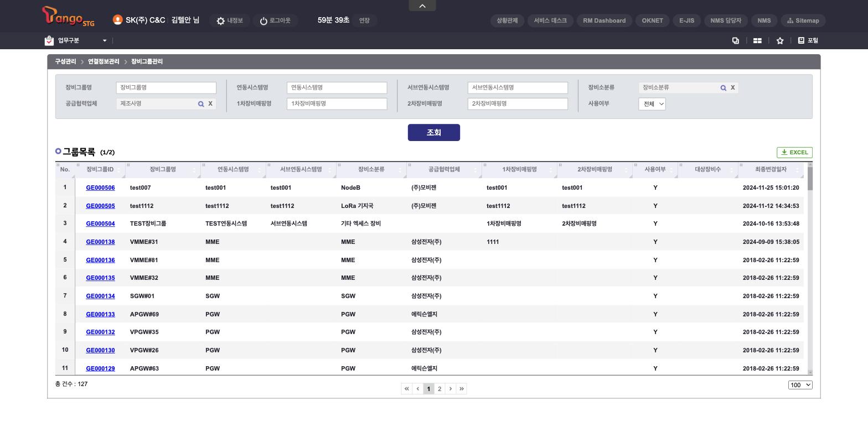Open equipment group GE000506 link
The width and height of the screenshot is (868, 427).
[100, 188]
